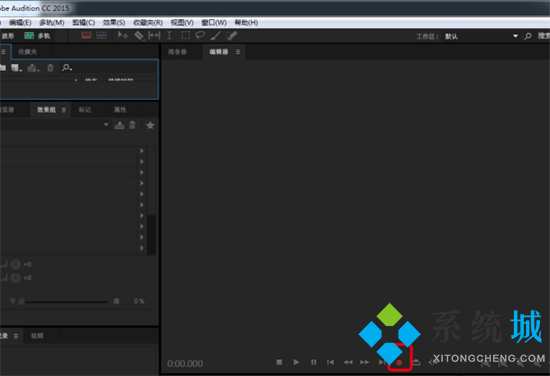Select the Paintbrush Selection tool
550x376 pixels.
(215, 35)
